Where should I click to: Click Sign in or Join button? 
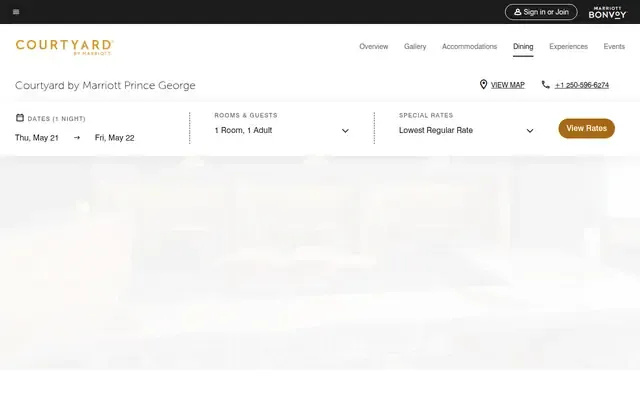tap(541, 12)
